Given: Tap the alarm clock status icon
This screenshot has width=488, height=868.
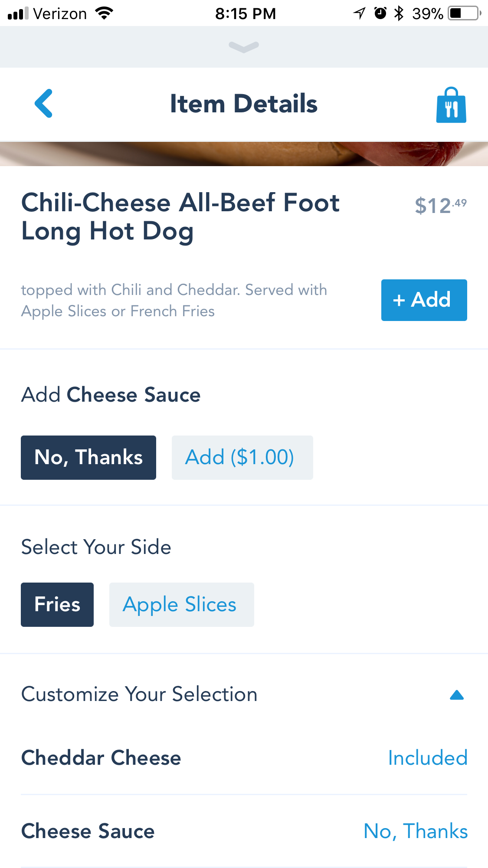Looking at the screenshot, I should [380, 13].
